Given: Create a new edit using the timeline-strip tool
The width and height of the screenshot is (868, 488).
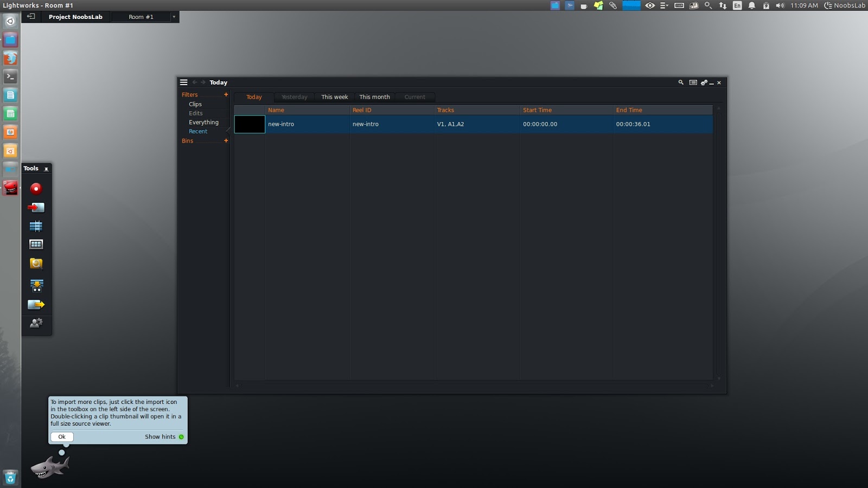Looking at the screenshot, I should pyautogui.click(x=36, y=226).
